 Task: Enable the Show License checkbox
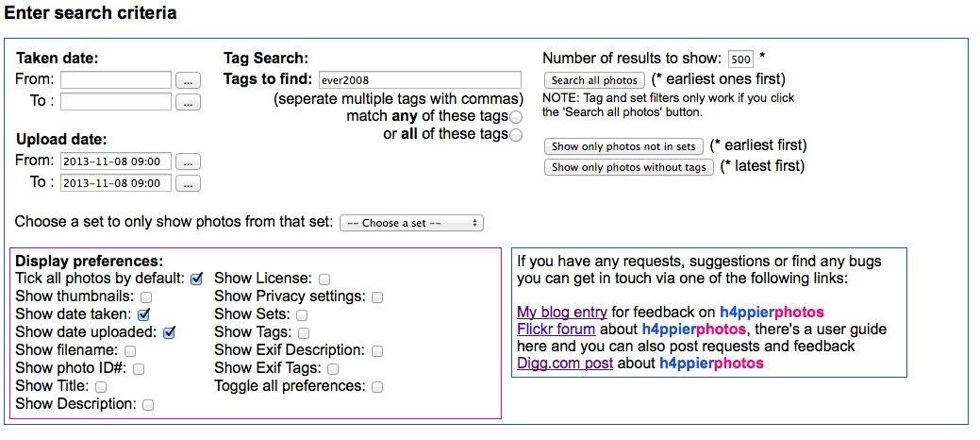coord(324,279)
